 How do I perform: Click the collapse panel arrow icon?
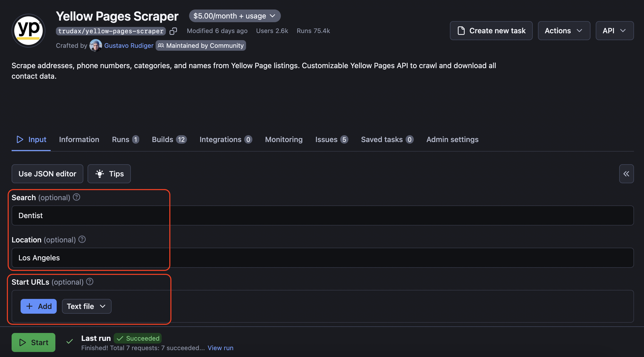(626, 173)
